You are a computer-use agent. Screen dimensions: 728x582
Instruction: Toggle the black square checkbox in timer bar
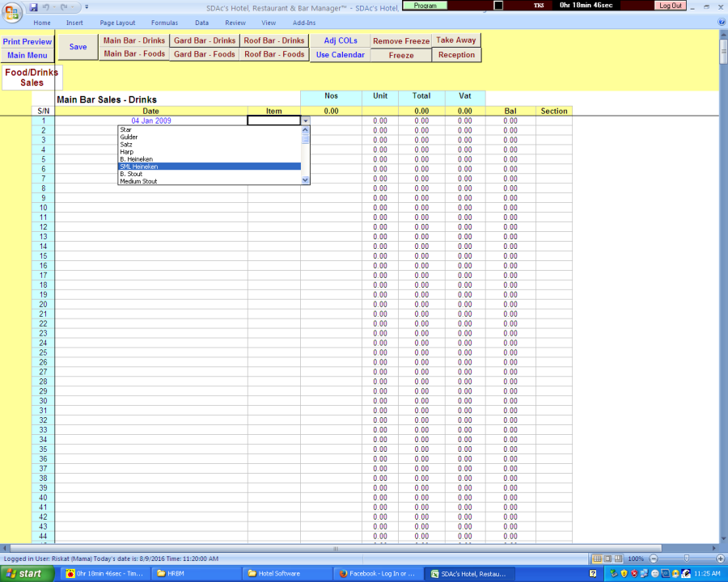coord(498,6)
